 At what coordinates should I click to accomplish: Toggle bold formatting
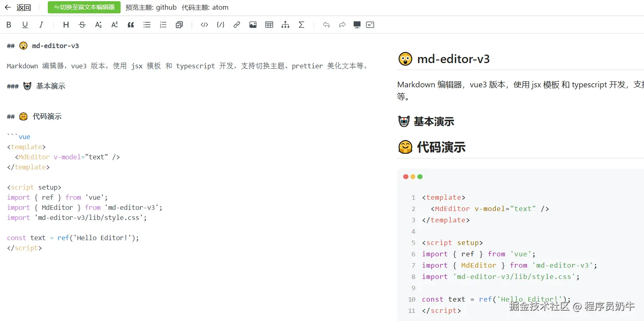pyautogui.click(x=9, y=25)
